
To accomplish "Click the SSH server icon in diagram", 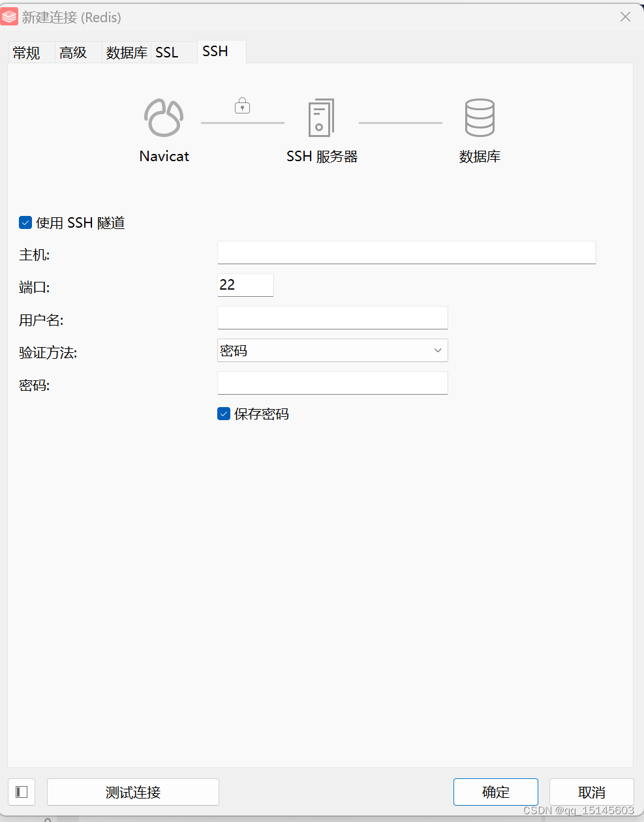I will click(321, 117).
